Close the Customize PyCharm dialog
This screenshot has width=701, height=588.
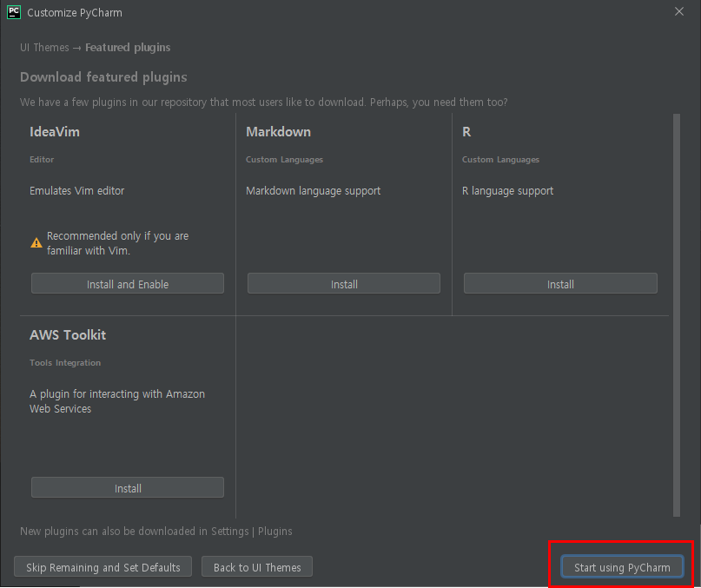pyautogui.click(x=679, y=11)
